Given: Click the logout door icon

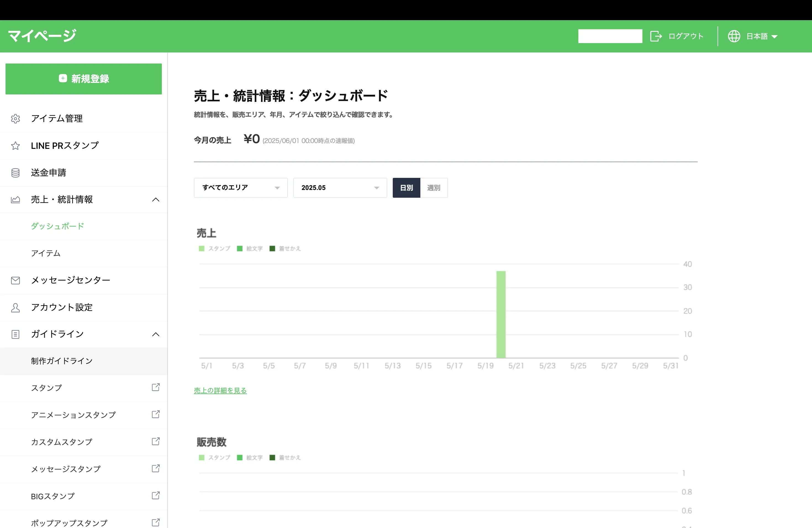Looking at the screenshot, I should coord(656,36).
